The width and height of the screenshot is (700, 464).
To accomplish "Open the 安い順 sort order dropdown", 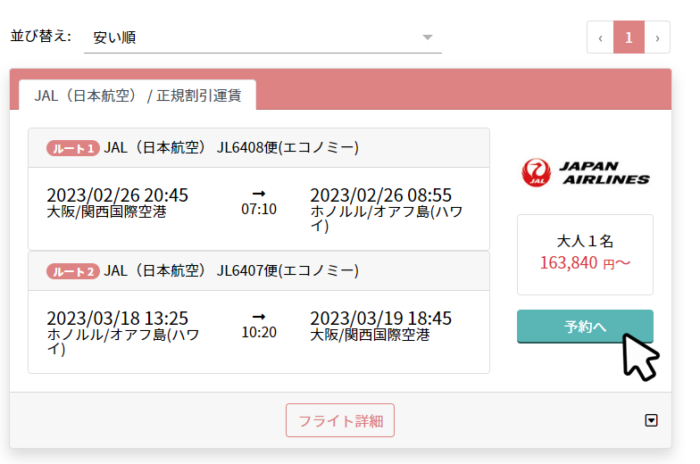I will tap(260, 37).
